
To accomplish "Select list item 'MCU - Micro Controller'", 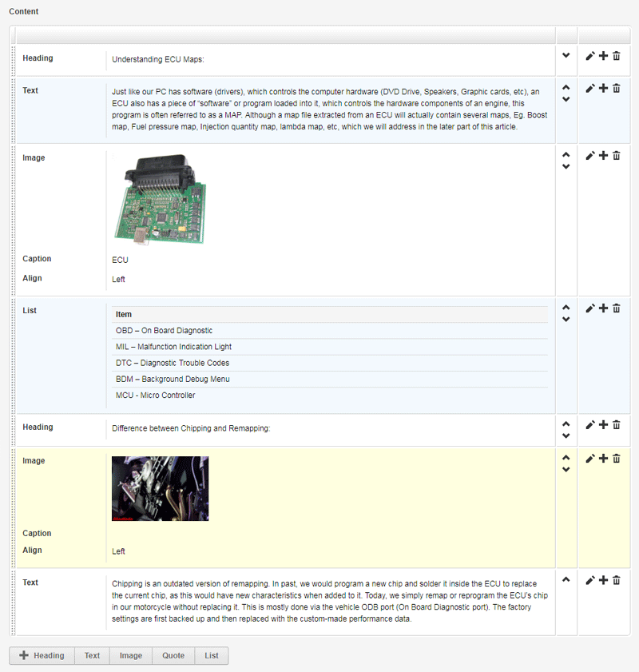I will (330, 396).
